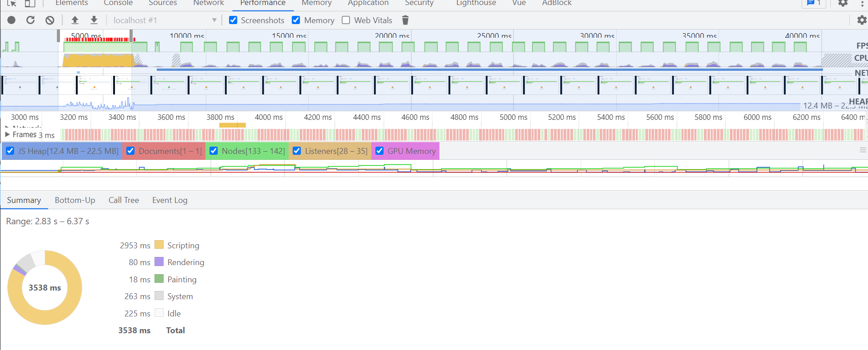Switch to the Elements panel
This screenshot has height=350, width=868.
(x=71, y=3)
